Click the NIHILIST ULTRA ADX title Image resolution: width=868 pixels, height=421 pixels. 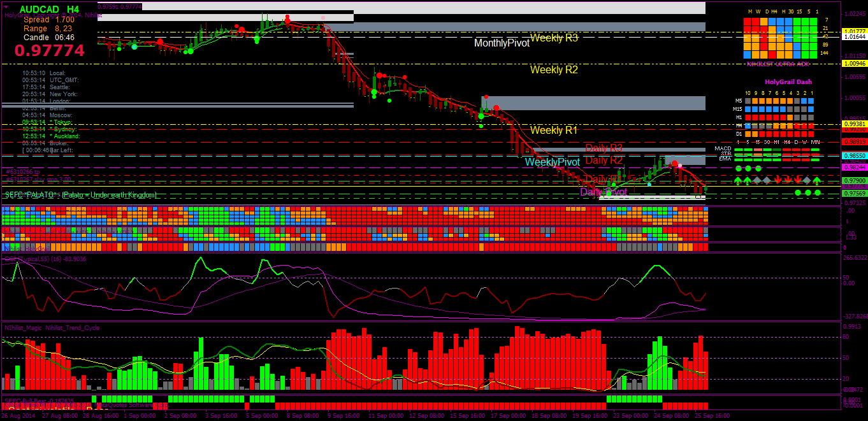778,64
